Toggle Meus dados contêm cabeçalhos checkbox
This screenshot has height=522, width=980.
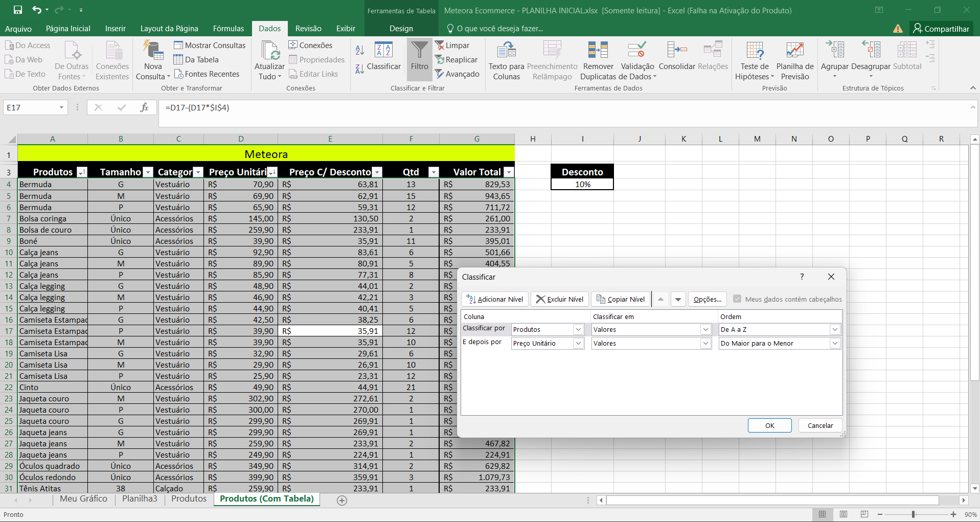click(737, 299)
